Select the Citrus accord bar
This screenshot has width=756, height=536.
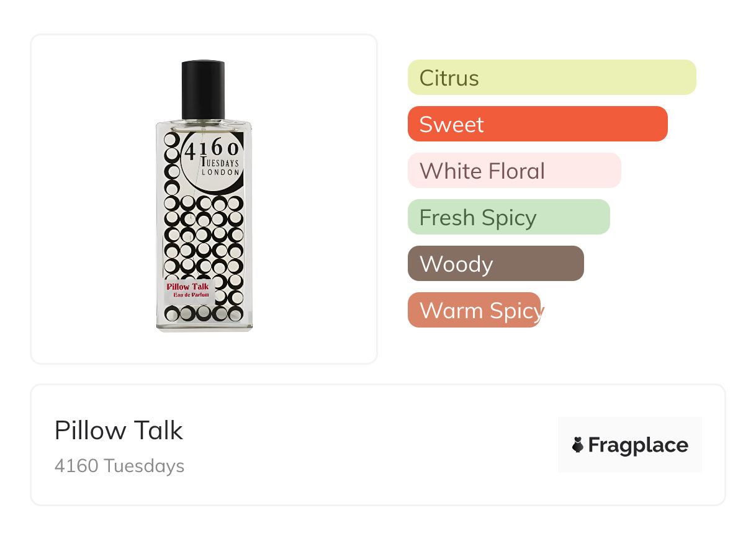pyautogui.click(x=551, y=78)
